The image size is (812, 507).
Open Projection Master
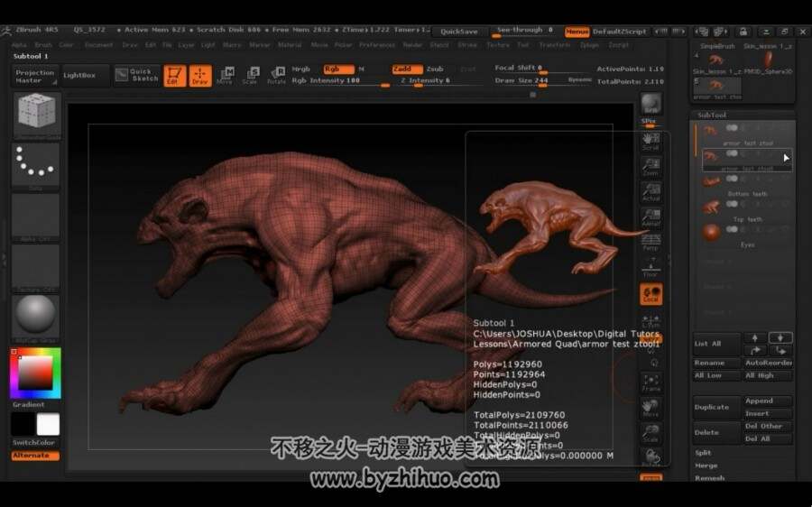tap(34, 76)
